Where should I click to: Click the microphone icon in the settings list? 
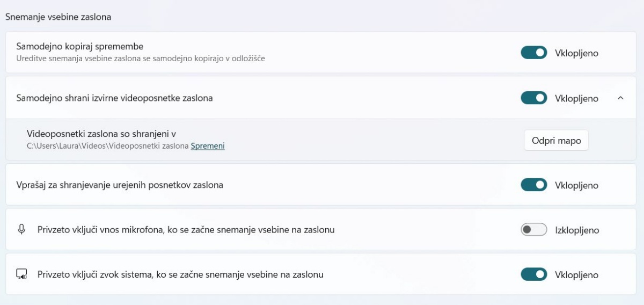coord(21,229)
